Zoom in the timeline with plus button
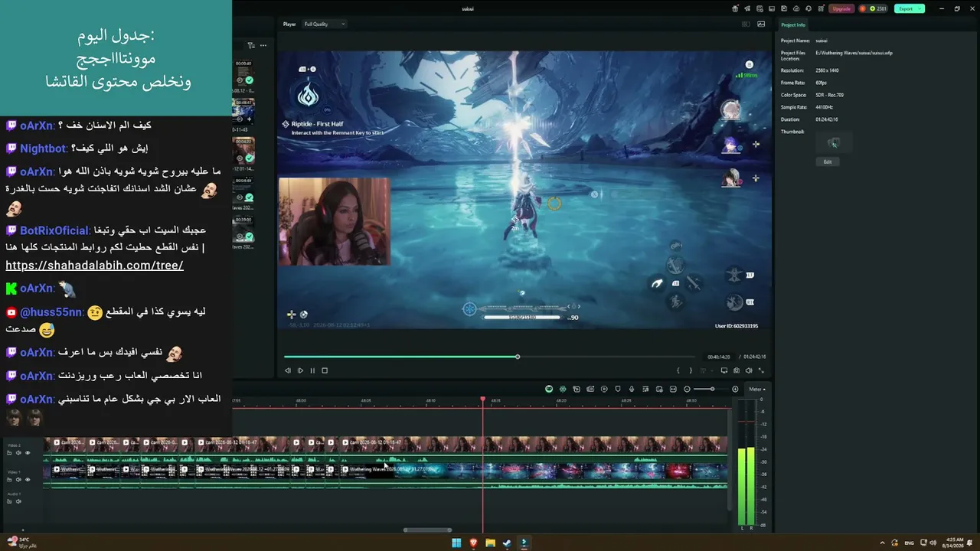This screenshot has height=551, width=980. point(735,389)
